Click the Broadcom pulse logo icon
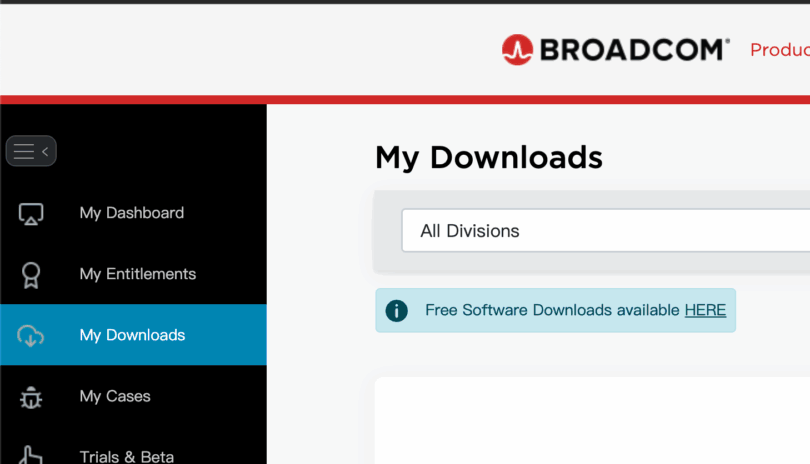This screenshot has width=810, height=464. coord(517,49)
